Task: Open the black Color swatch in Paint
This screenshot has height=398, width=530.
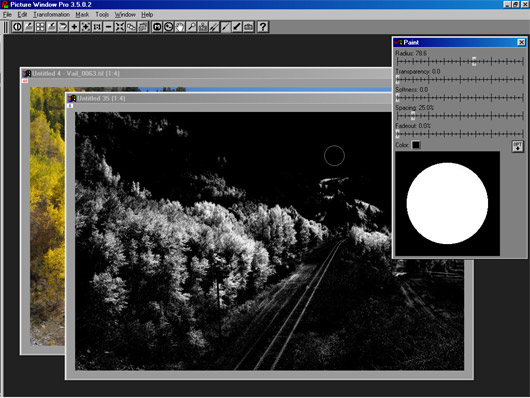Action: tap(416, 145)
